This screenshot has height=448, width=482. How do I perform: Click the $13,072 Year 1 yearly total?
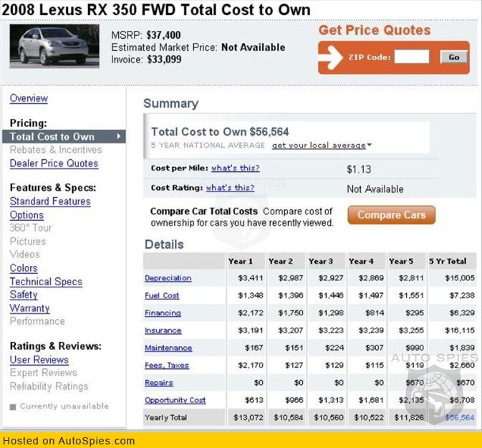click(248, 418)
